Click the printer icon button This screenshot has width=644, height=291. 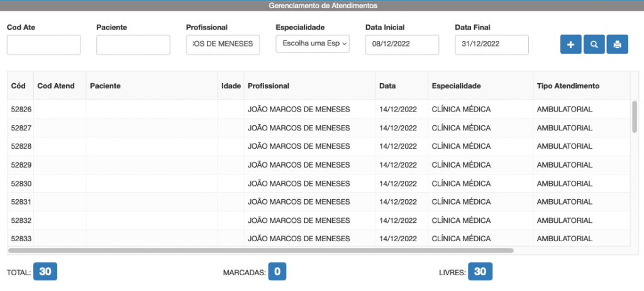tap(617, 45)
